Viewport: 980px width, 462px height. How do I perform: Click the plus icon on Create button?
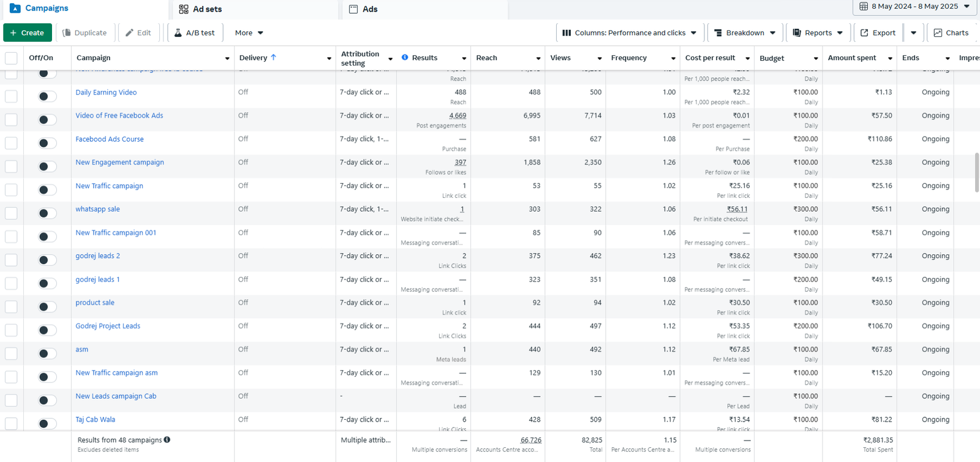tap(13, 33)
